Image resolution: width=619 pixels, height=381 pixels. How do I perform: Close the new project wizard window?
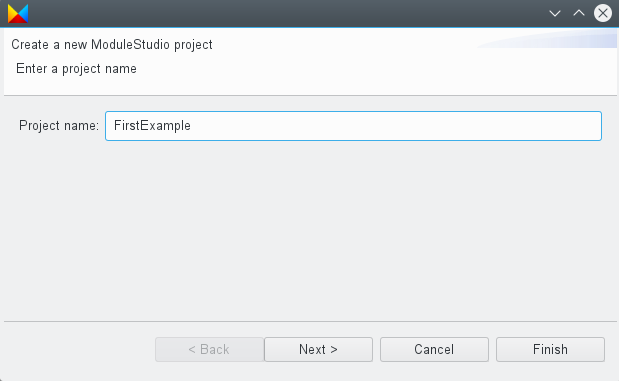coord(603,13)
